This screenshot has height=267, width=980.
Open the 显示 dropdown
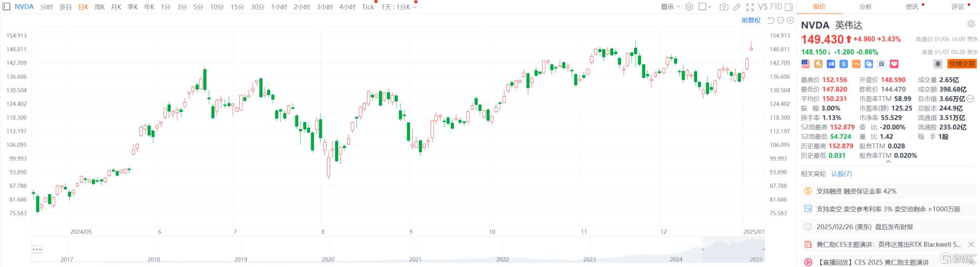point(670,7)
